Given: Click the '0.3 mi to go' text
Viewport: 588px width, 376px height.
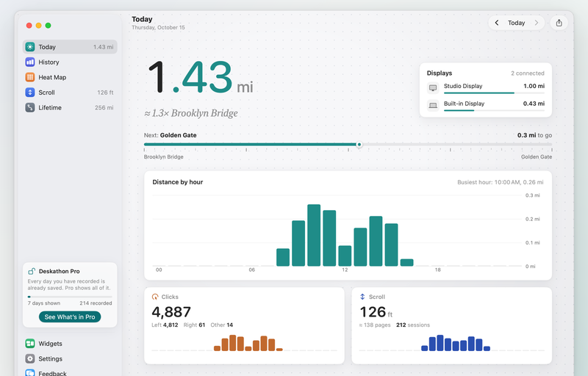Looking at the screenshot, I should click(534, 135).
